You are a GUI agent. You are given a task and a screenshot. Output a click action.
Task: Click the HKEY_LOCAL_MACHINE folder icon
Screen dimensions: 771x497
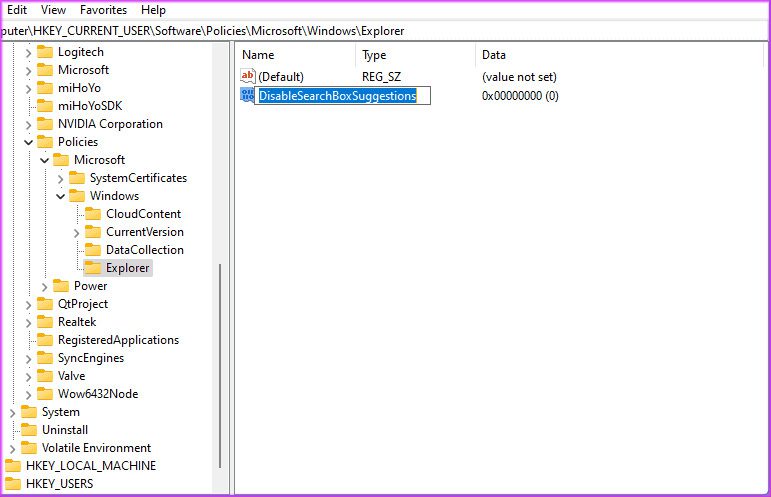pyautogui.click(x=13, y=466)
